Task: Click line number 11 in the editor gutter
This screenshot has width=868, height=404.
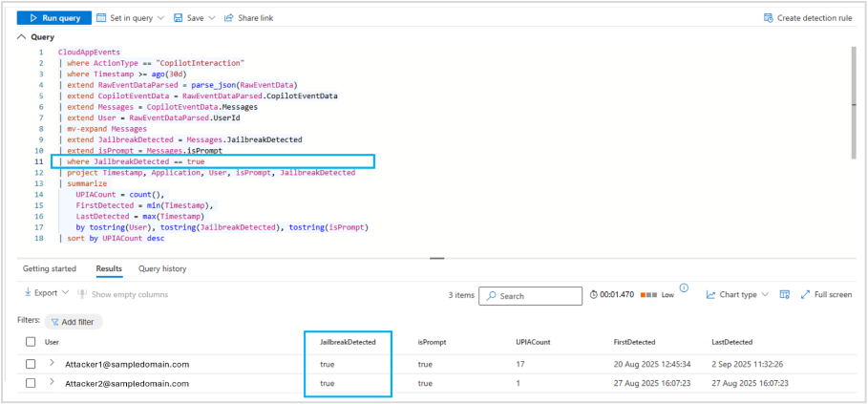Action: (x=40, y=161)
